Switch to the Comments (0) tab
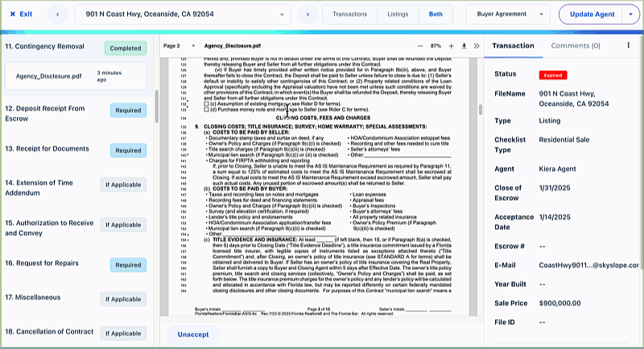Viewport: 644px width, 349px height. [576, 46]
